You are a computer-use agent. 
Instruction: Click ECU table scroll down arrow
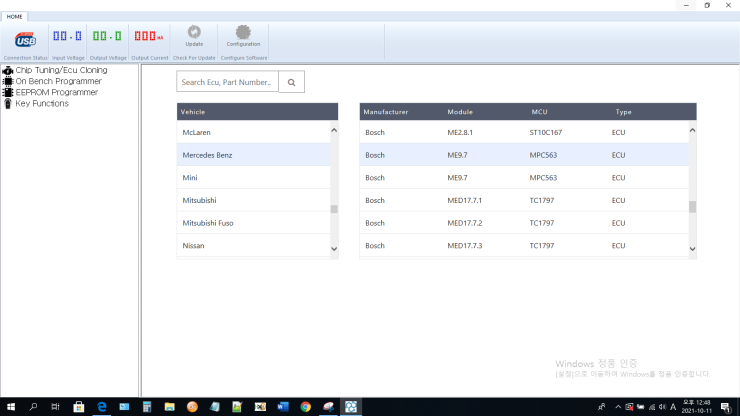point(692,249)
